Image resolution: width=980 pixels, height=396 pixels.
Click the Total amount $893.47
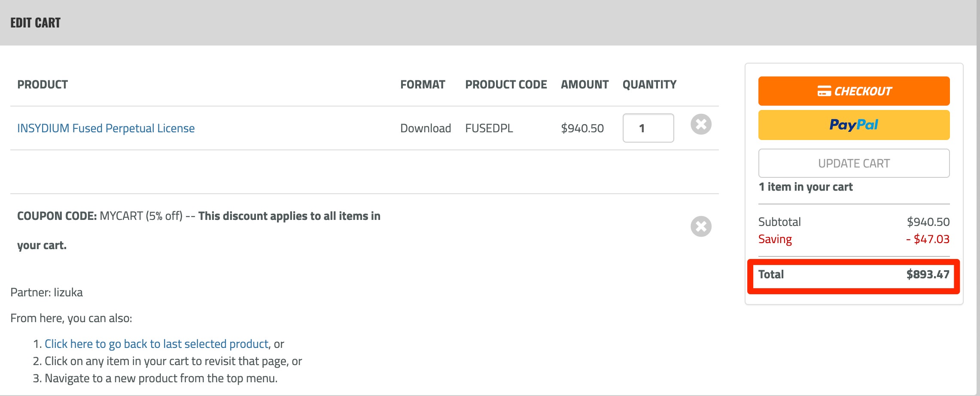coord(928,274)
